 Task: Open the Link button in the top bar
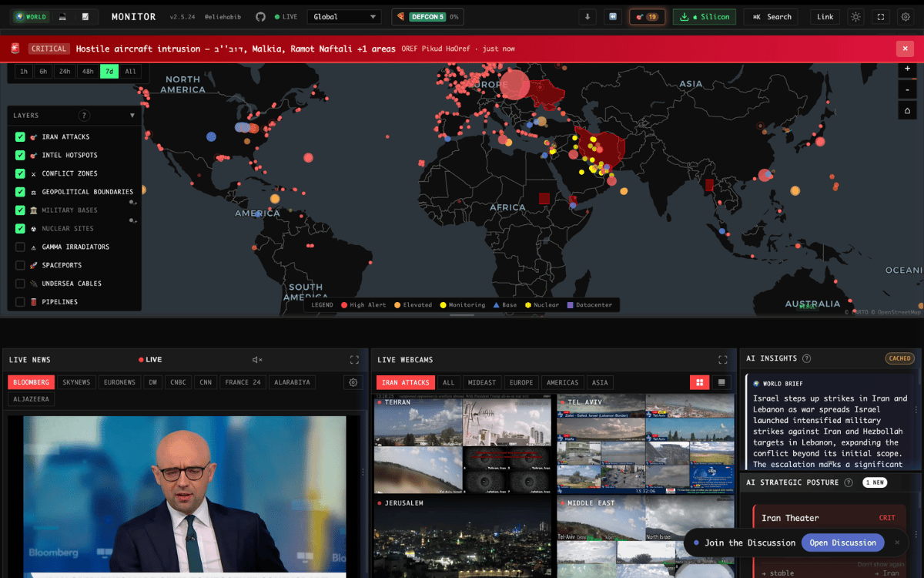point(825,16)
